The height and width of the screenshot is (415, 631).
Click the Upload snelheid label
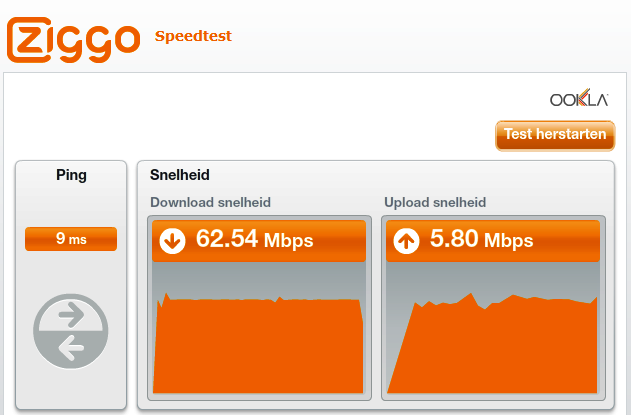tap(435, 202)
